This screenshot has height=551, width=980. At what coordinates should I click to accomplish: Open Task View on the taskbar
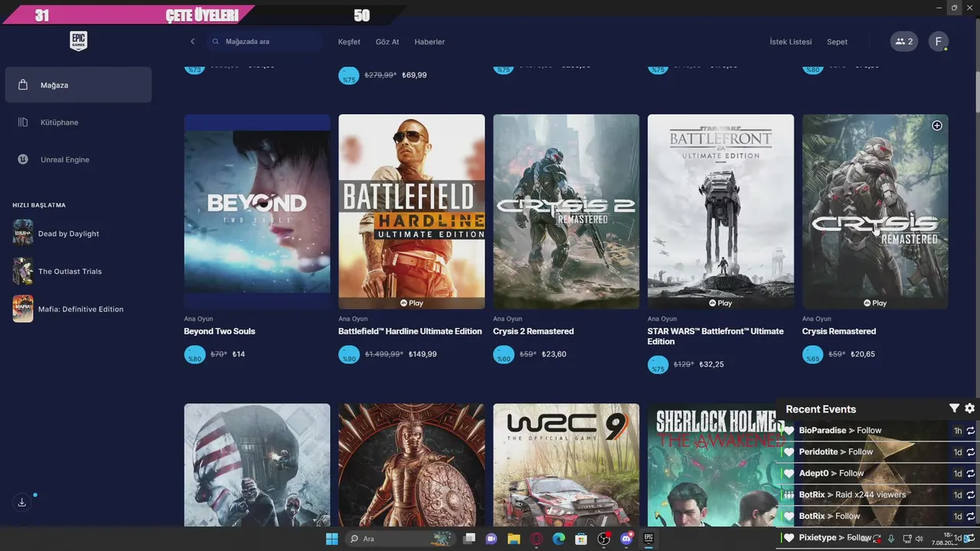point(469,539)
